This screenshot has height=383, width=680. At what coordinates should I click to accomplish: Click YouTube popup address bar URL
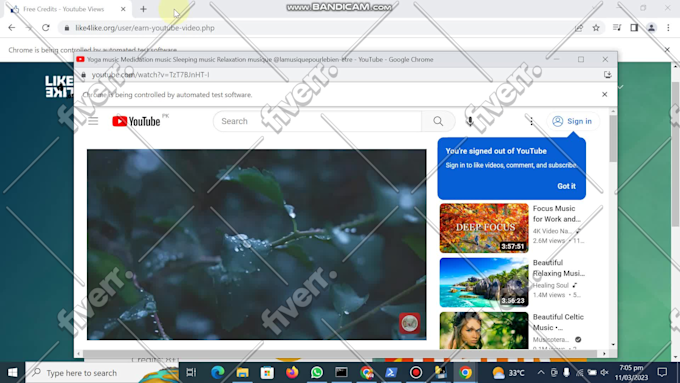[x=150, y=75]
